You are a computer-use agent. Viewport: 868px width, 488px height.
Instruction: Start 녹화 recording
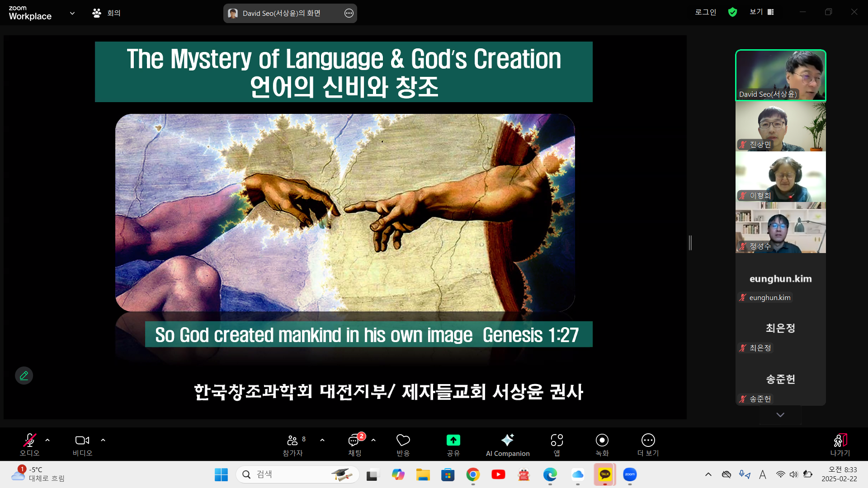click(x=602, y=445)
